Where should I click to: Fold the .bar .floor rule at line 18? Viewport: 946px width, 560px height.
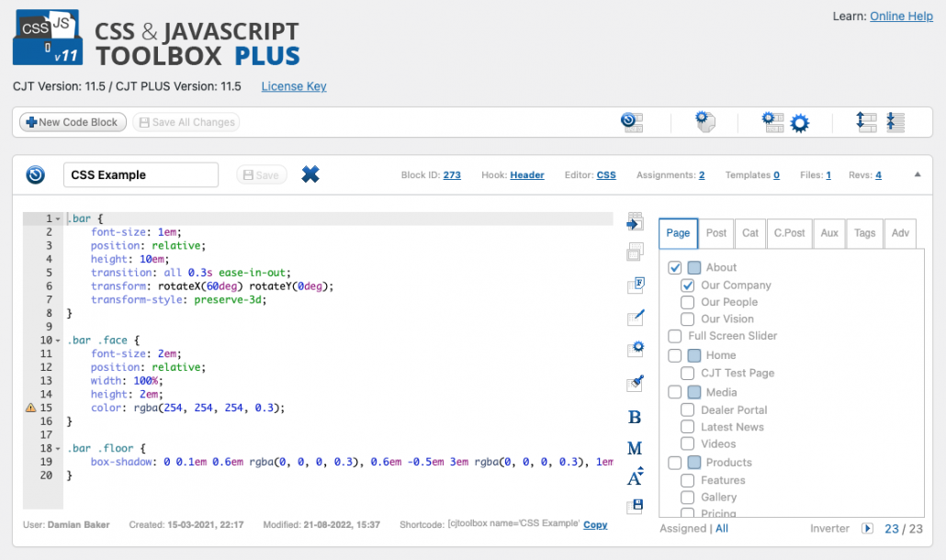pos(58,449)
